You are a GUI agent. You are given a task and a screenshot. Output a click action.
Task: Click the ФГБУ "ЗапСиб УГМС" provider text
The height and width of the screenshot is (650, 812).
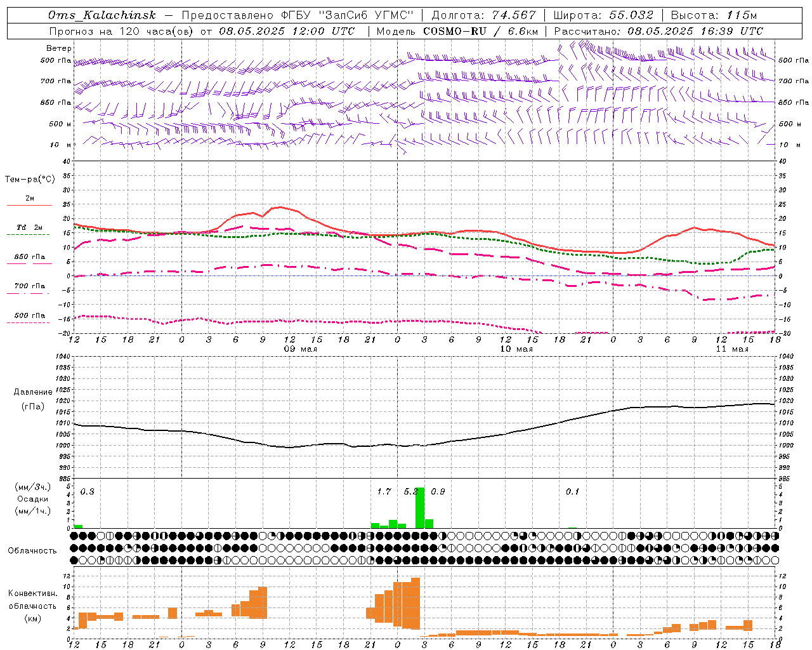pyautogui.click(x=346, y=15)
